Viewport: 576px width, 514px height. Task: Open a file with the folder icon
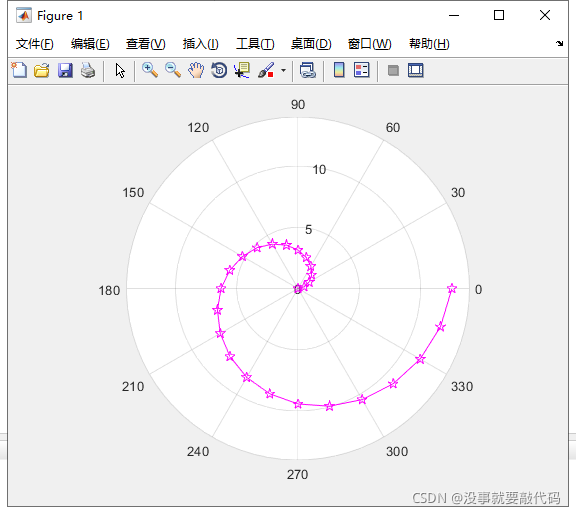tap(42, 70)
